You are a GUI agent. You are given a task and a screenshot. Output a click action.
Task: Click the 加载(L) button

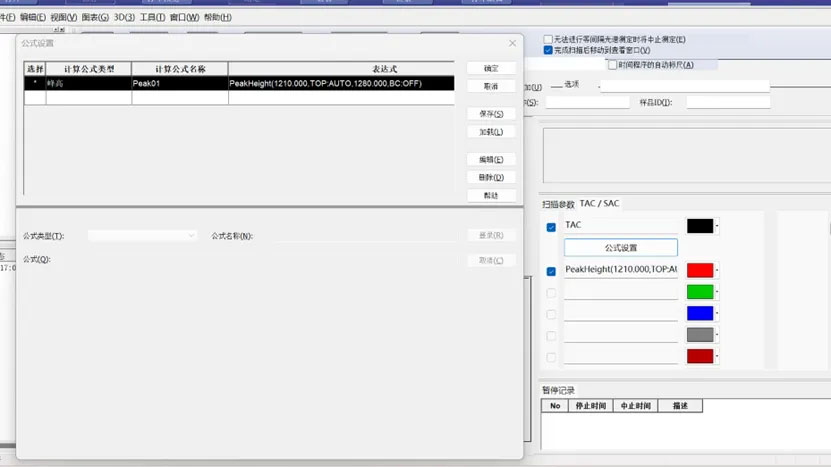pyautogui.click(x=490, y=131)
